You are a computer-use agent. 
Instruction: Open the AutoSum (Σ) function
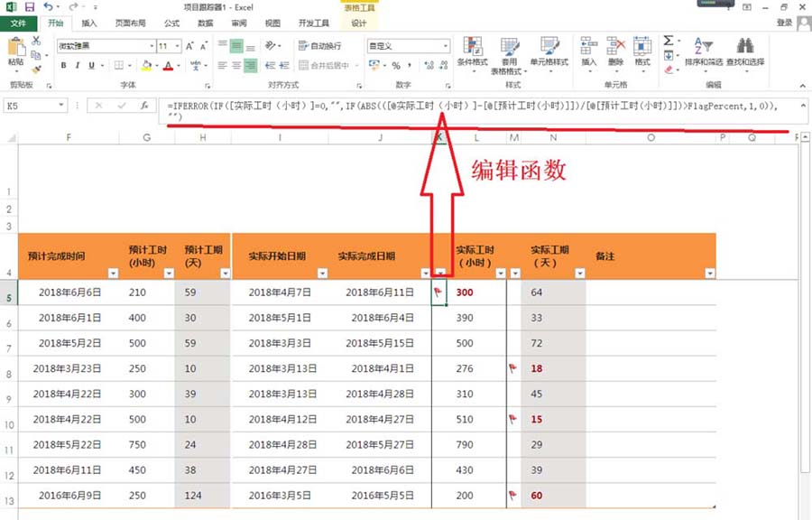pos(668,39)
